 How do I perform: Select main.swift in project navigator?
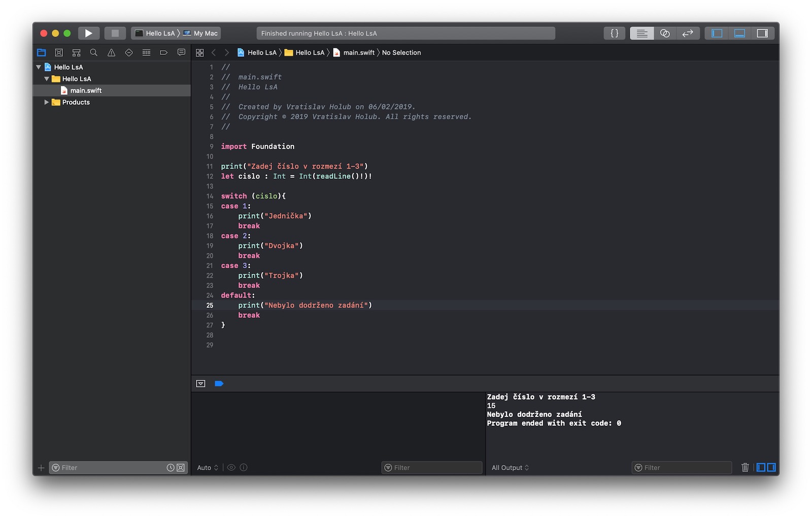click(x=86, y=90)
